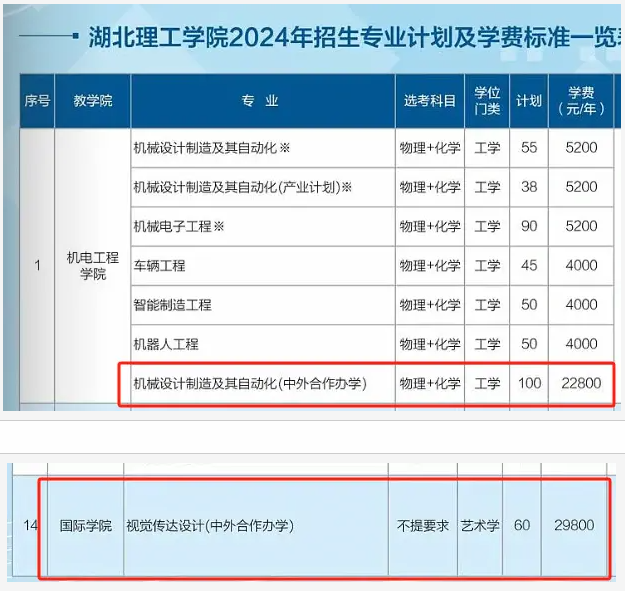
Task: Select the 22800 tuition value
Action: click(x=581, y=383)
